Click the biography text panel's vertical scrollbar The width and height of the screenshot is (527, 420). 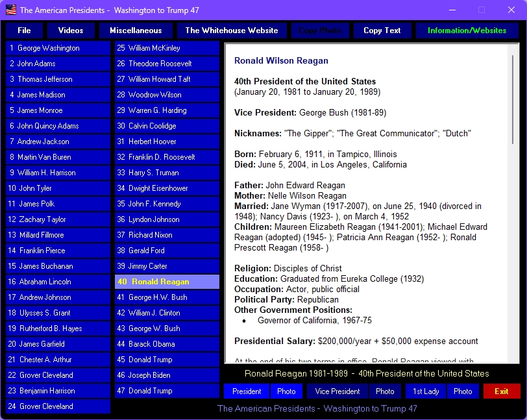513,100
